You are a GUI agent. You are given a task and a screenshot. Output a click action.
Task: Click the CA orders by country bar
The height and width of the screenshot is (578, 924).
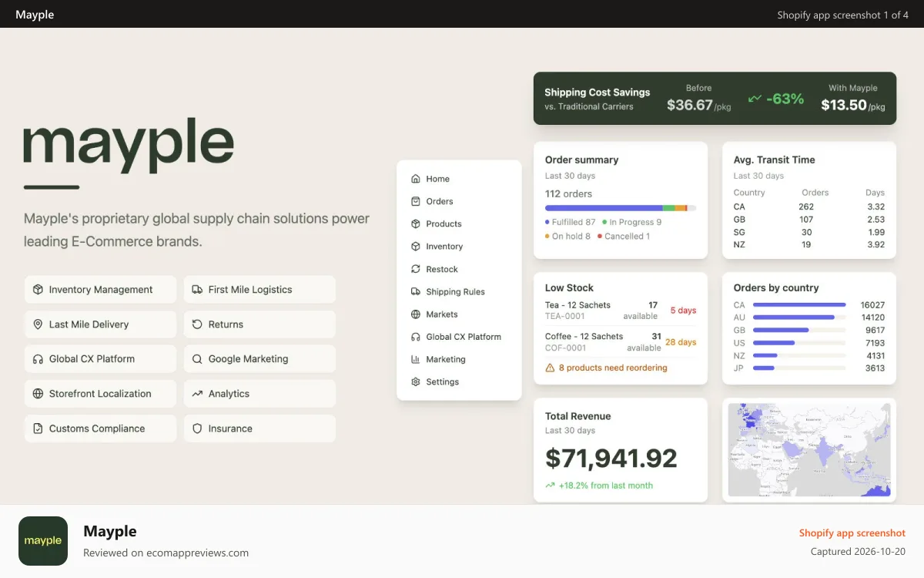pos(799,305)
